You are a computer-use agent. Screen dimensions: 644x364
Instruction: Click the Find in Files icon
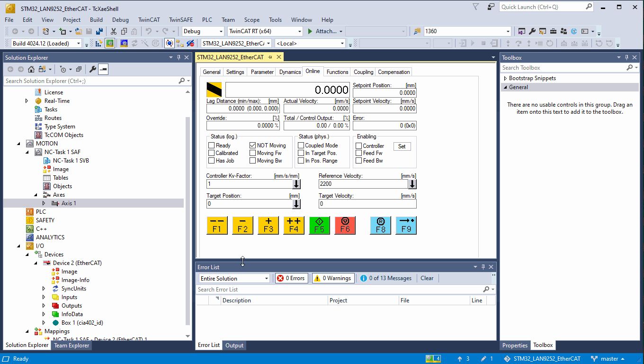417,31
